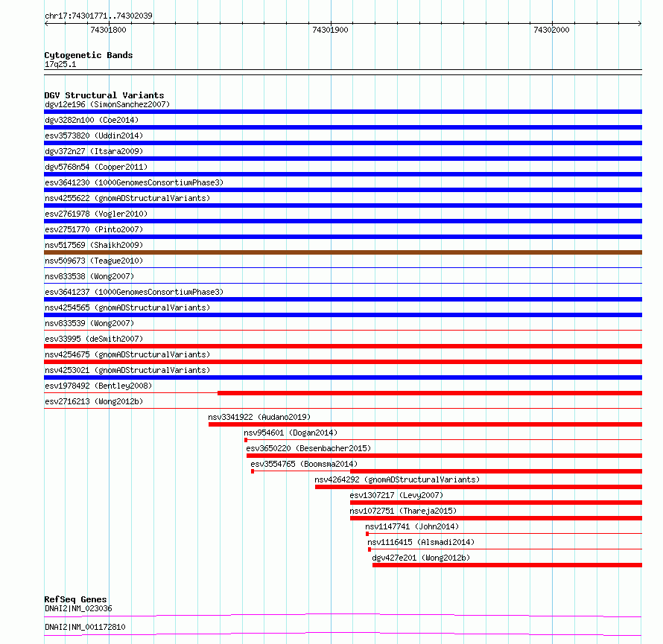This screenshot has width=663, height=644.
Task: Open esv3650220 (Besenbacher2015) label
Action: (x=308, y=448)
